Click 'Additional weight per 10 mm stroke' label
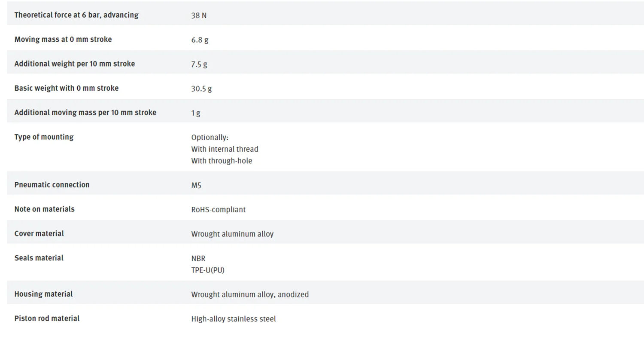Viewport: 644px width, 343px height. [75, 64]
